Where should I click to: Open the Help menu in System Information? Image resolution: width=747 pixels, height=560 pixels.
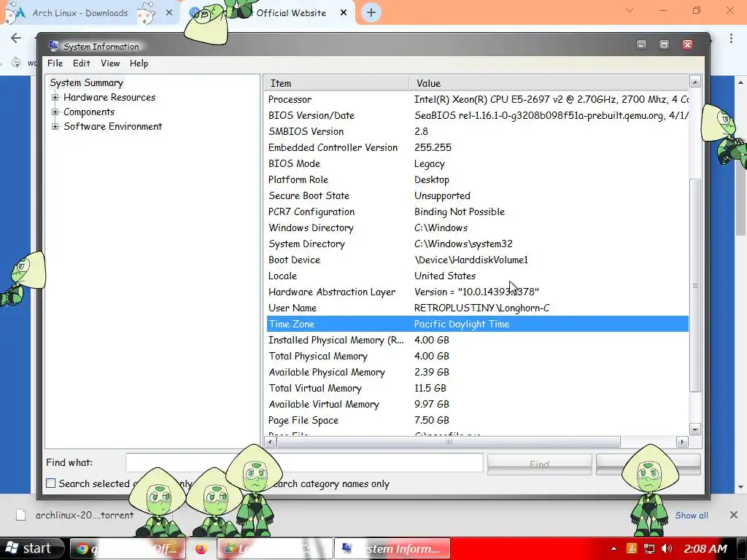click(x=139, y=63)
